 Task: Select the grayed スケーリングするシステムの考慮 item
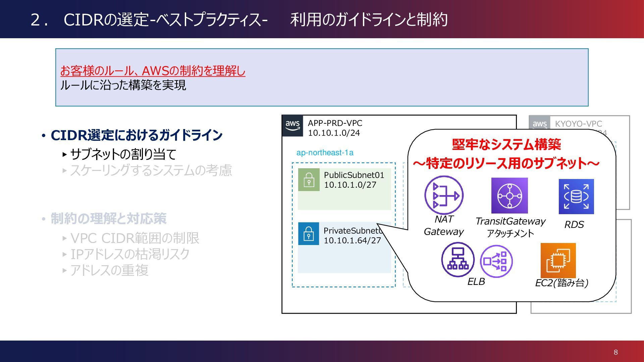pos(151,170)
